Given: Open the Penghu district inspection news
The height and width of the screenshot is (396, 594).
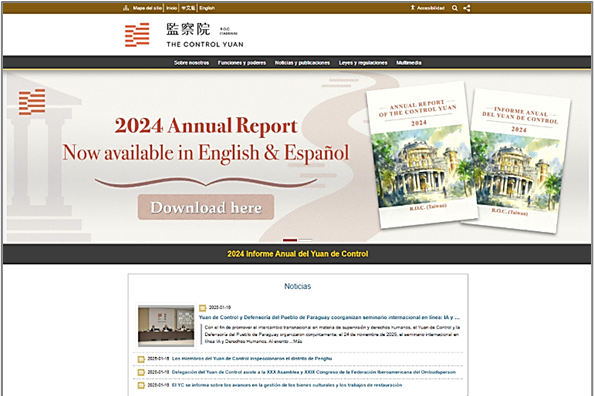Looking at the screenshot, I should pyautogui.click(x=252, y=358).
